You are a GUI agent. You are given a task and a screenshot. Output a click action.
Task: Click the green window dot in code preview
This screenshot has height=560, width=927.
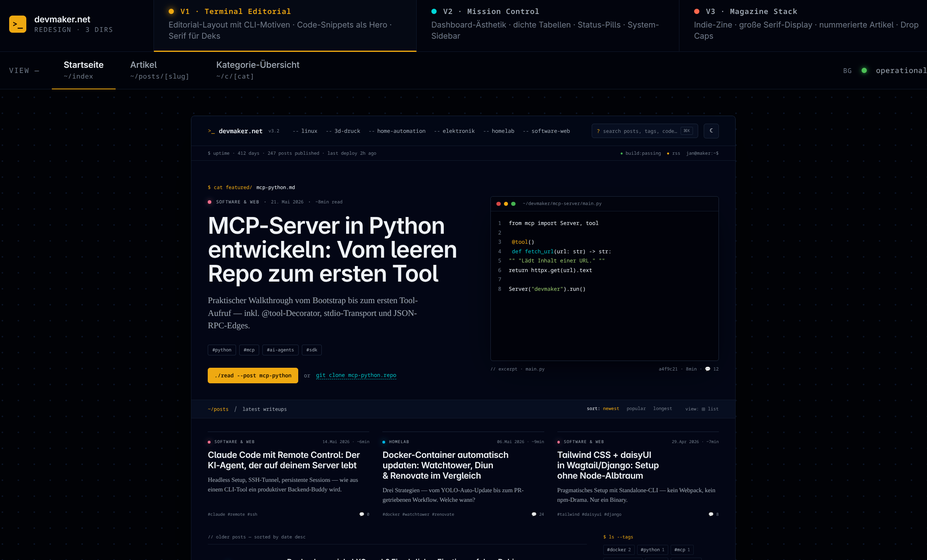point(513,203)
